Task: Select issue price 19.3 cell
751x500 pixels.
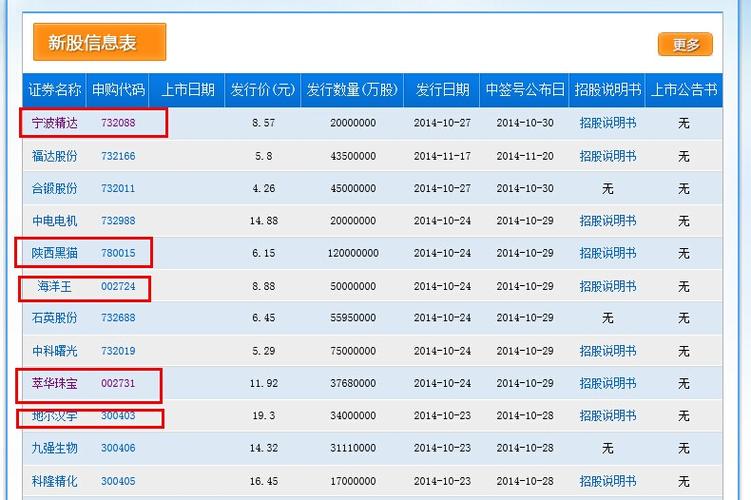Action: [263, 416]
